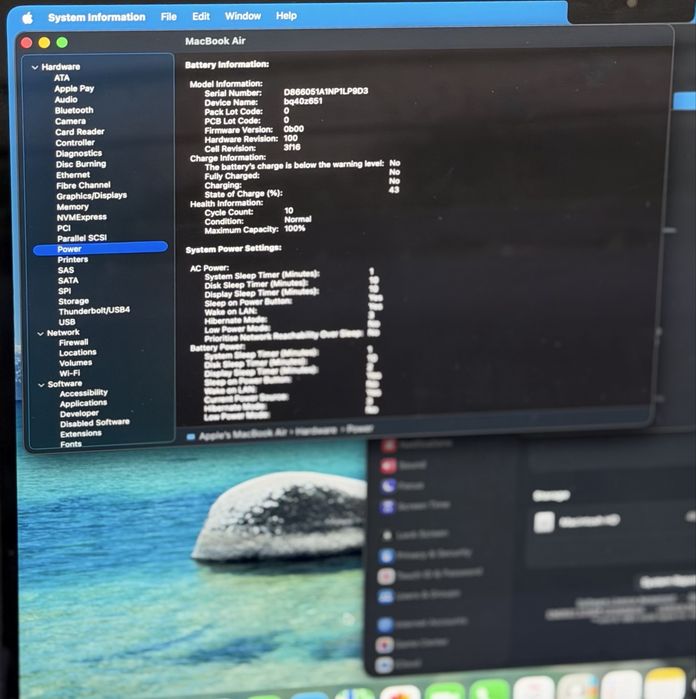Open the Window menu

pos(243,16)
